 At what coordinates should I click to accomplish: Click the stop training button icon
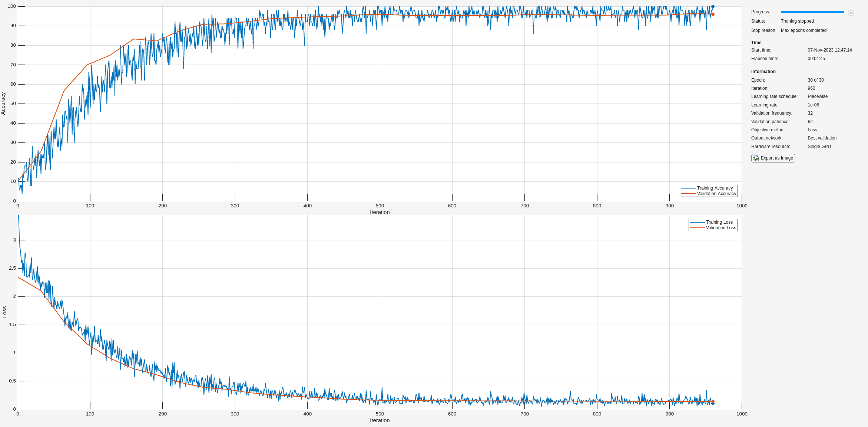pos(851,13)
